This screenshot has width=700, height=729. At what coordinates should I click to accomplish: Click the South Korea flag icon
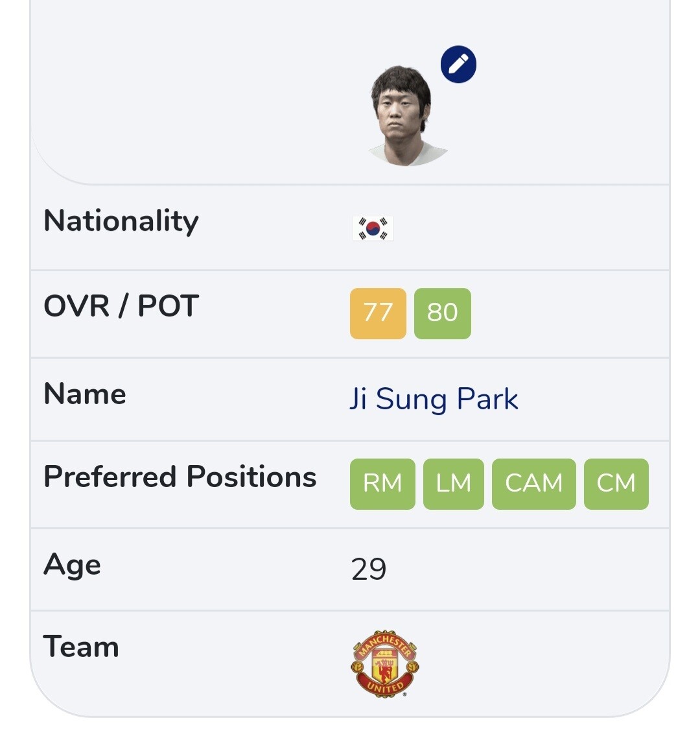pyautogui.click(x=373, y=228)
